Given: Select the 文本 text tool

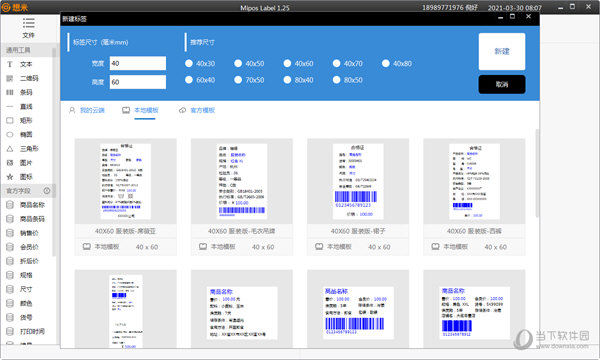Looking at the screenshot, I should [26, 64].
